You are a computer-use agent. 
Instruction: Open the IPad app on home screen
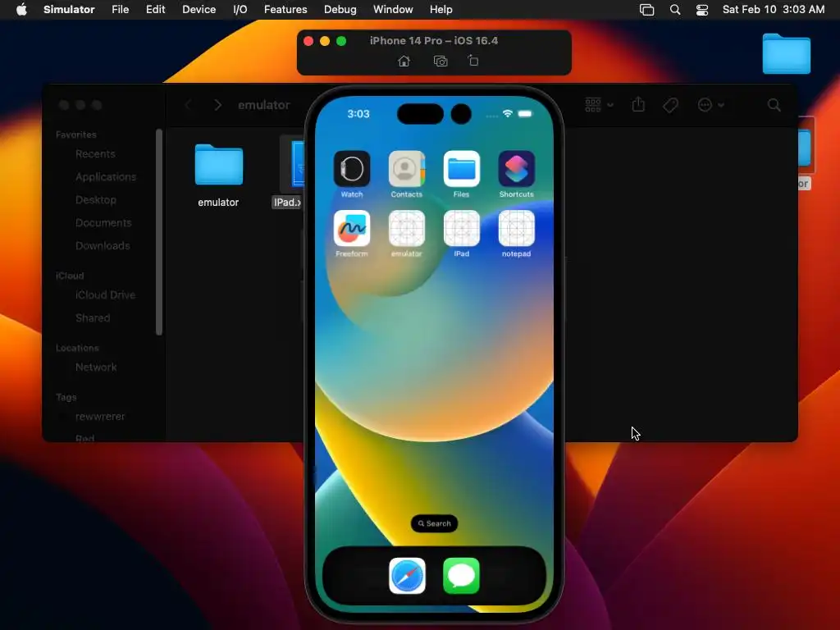[461, 228]
